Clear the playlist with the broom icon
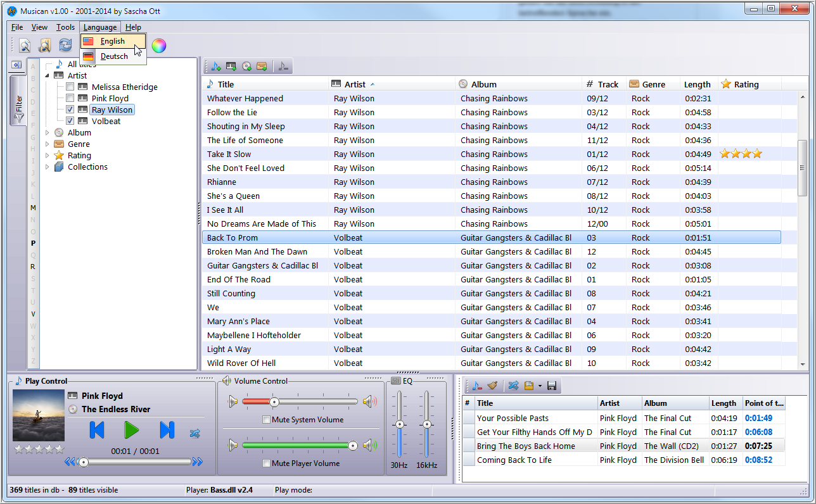816x504 pixels. (493, 386)
